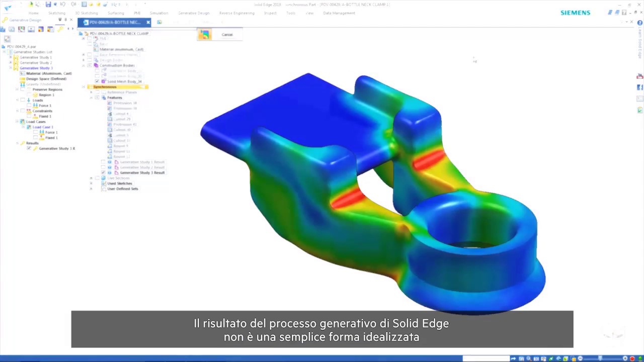This screenshot has width=644, height=362.
Task: Click the Save icon in quick access toolbar
Action: [48, 5]
